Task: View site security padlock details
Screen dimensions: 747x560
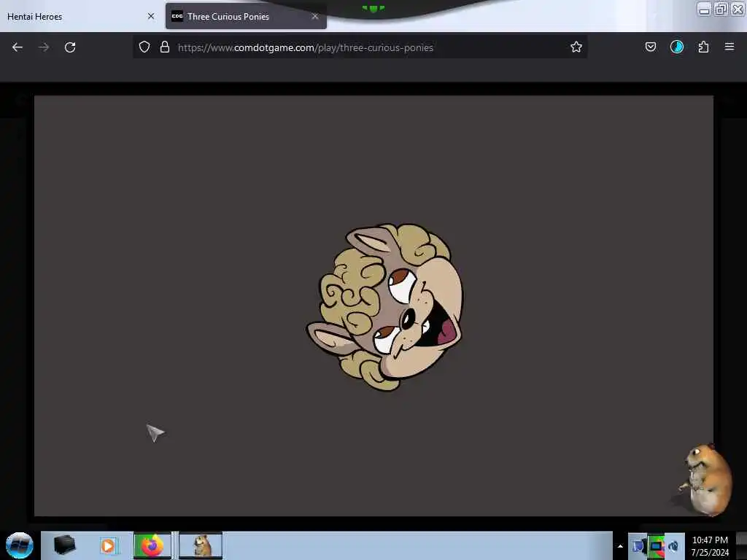Action: coord(165,47)
